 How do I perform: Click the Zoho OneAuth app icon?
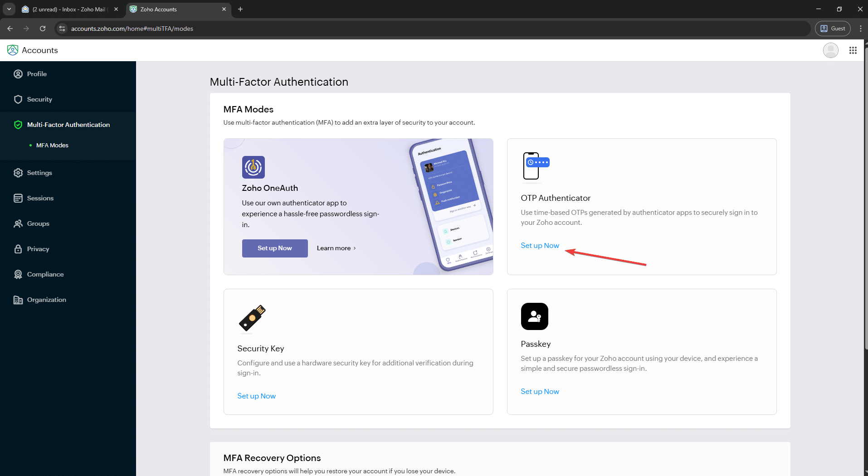click(x=253, y=167)
